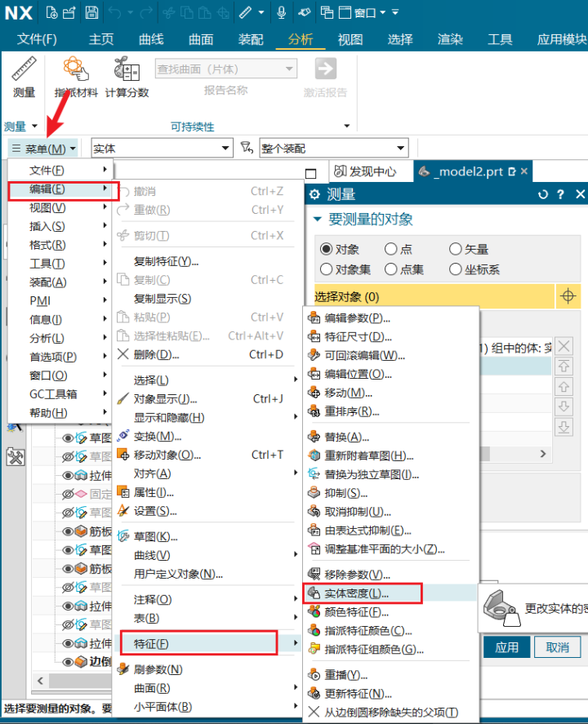
Task: Toggle visibility eye of 固定 datum feature
Action: coord(68,494)
